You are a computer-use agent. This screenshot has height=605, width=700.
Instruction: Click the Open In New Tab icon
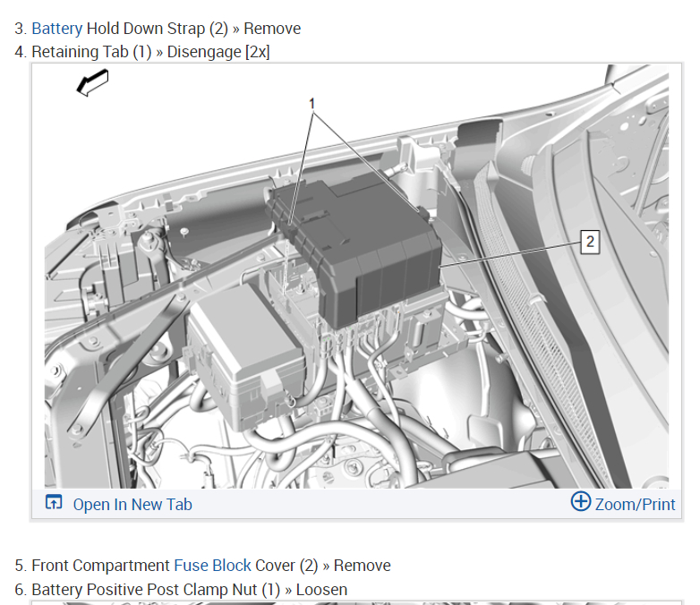point(54,502)
